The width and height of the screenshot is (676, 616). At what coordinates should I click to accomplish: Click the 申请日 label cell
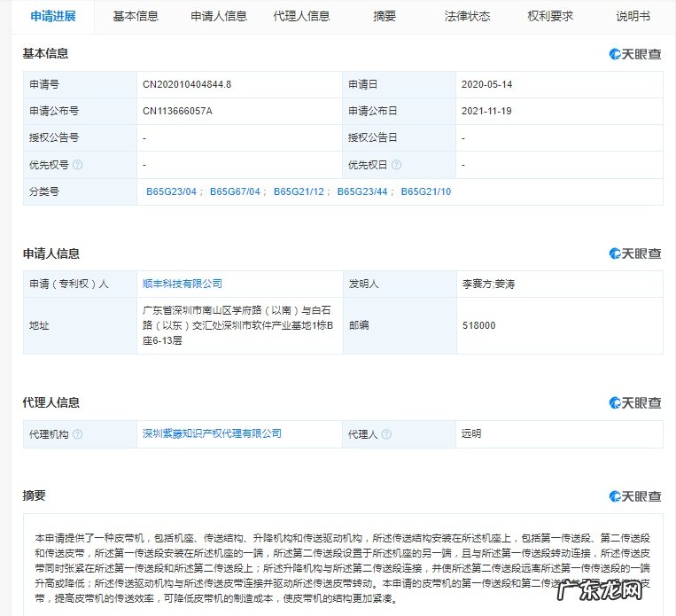pos(399,84)
